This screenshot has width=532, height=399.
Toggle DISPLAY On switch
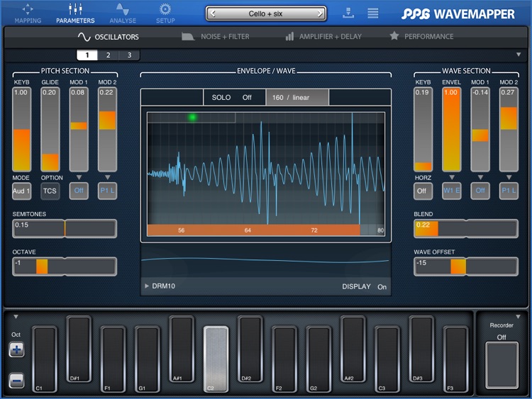coord(364,287)
